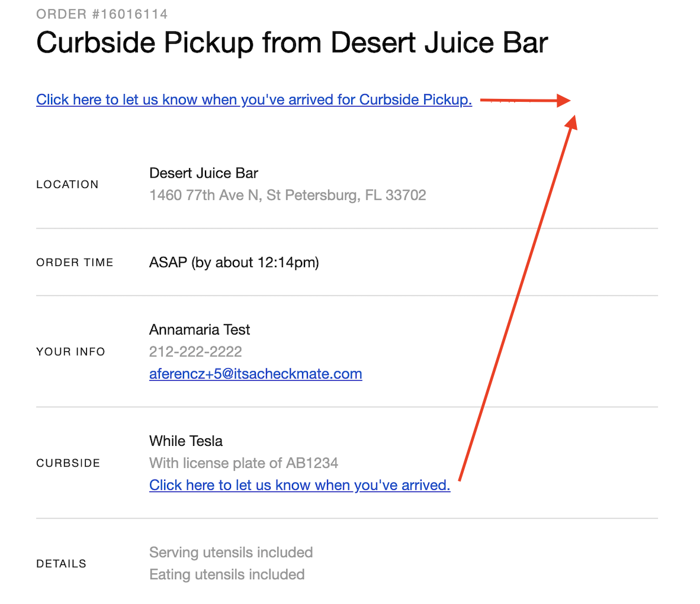The width and height of the screenshot is (700, 604).
Task: Select the ASAP by about 12:14pm text
Action: (x=234, y=262)
